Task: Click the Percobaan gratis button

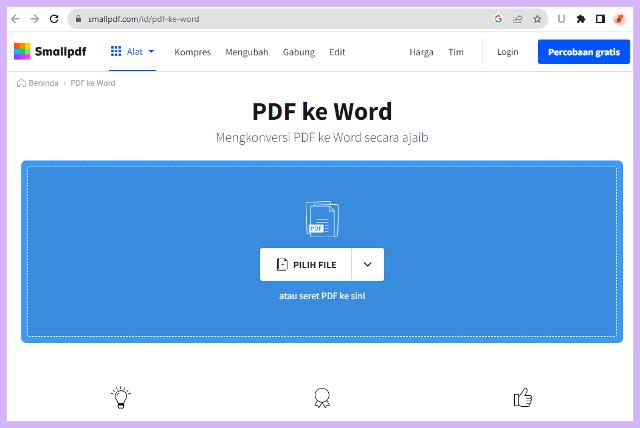Action: coord(584,52)
